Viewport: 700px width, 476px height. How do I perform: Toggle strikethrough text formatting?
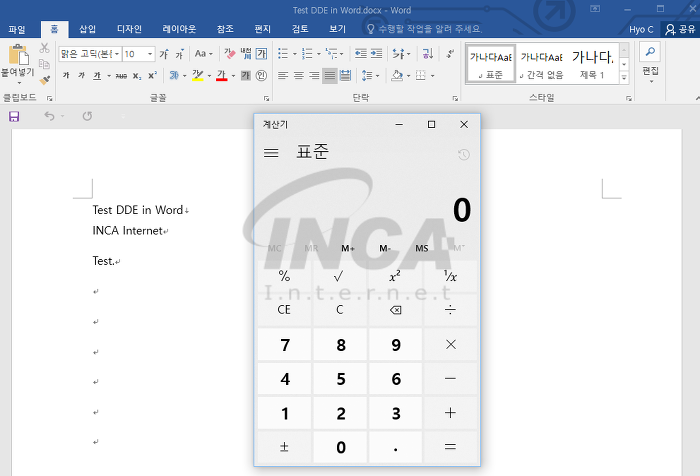point(121,76)
